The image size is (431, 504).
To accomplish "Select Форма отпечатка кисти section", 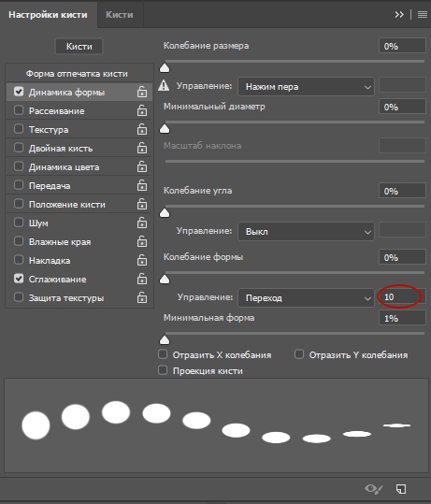I will point(77,74).
